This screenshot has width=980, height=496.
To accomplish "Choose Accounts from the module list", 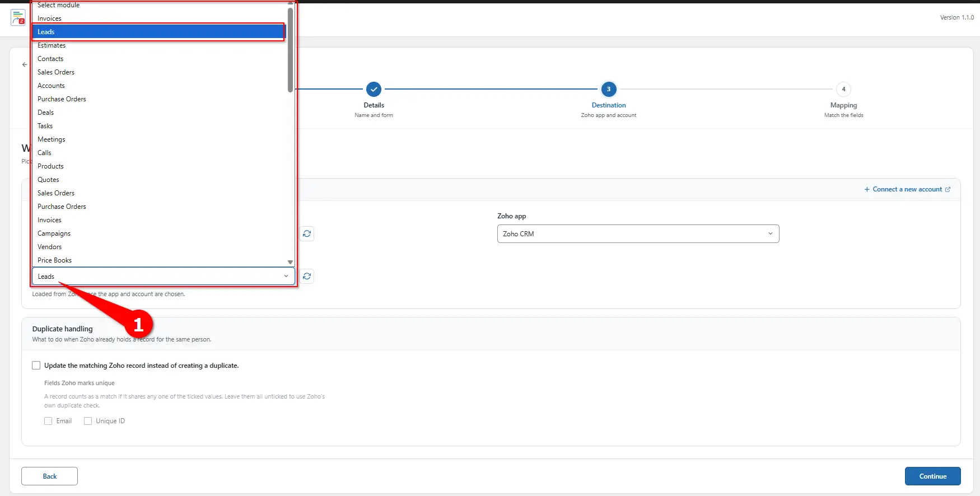I will [x=158, y=86].
